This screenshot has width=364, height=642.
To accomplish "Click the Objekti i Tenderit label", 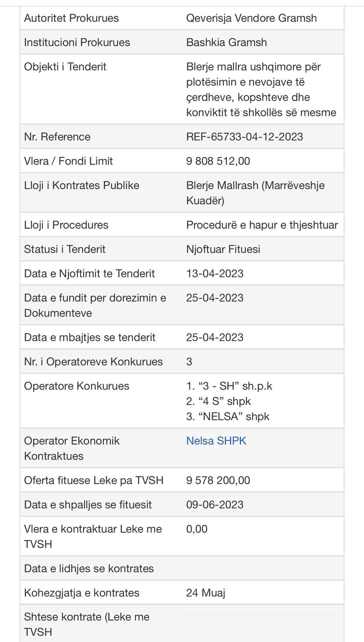I will (65, 67).
